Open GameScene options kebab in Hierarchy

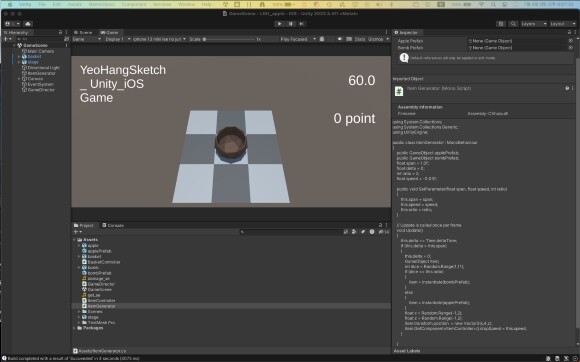[67, 45]
